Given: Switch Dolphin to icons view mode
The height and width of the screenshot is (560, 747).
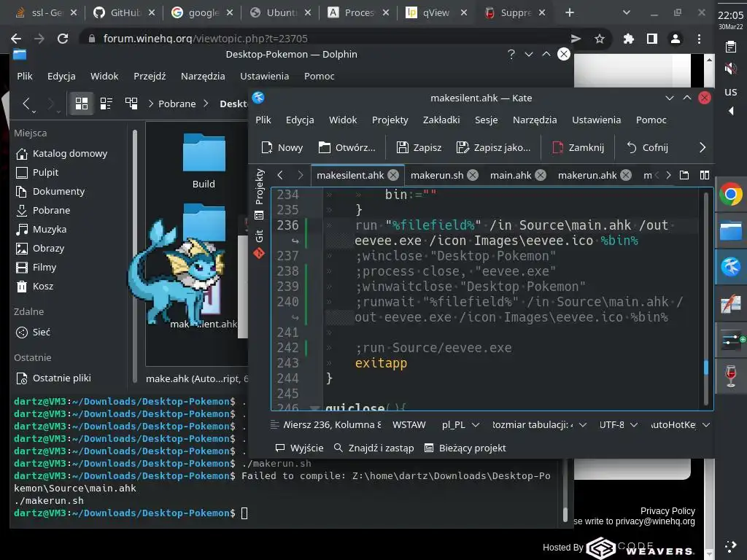Looking at the screenshot, I should pos(82,104).
